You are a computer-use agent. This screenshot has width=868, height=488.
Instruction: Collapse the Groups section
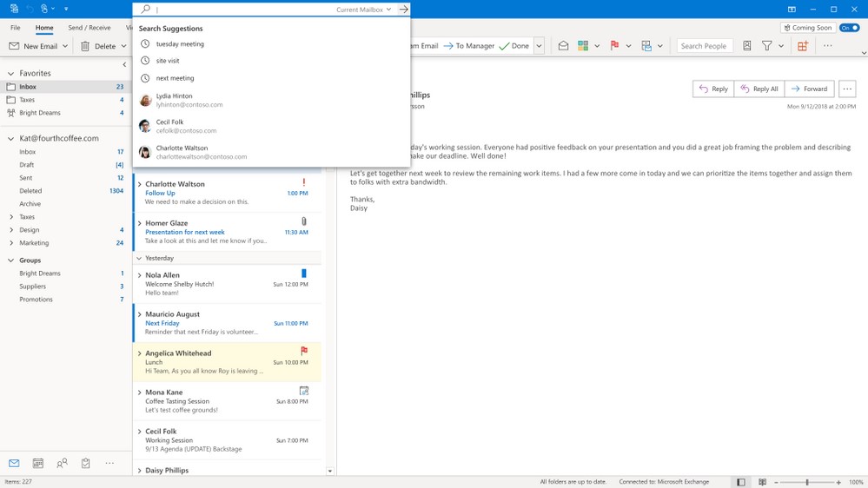point(10,260)
